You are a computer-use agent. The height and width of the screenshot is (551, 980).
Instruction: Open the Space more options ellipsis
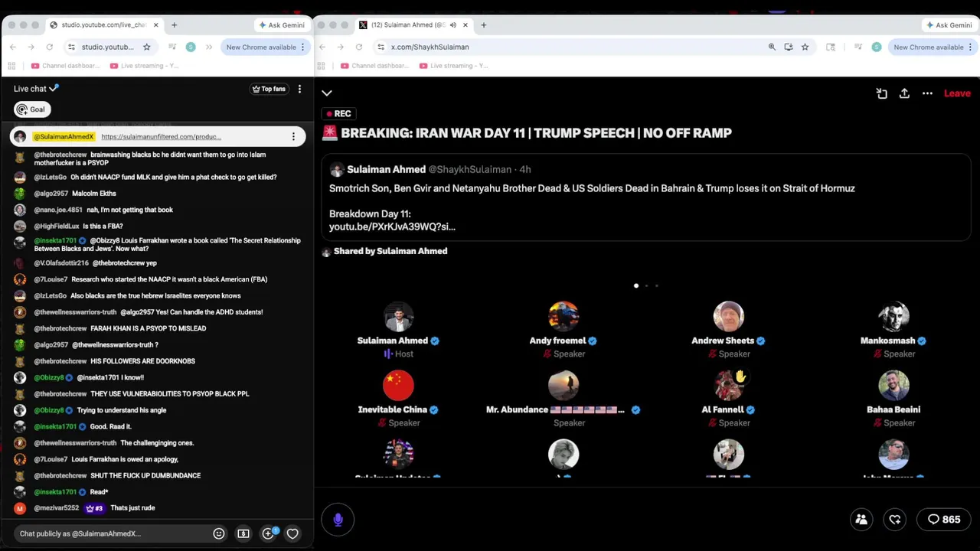927,93
